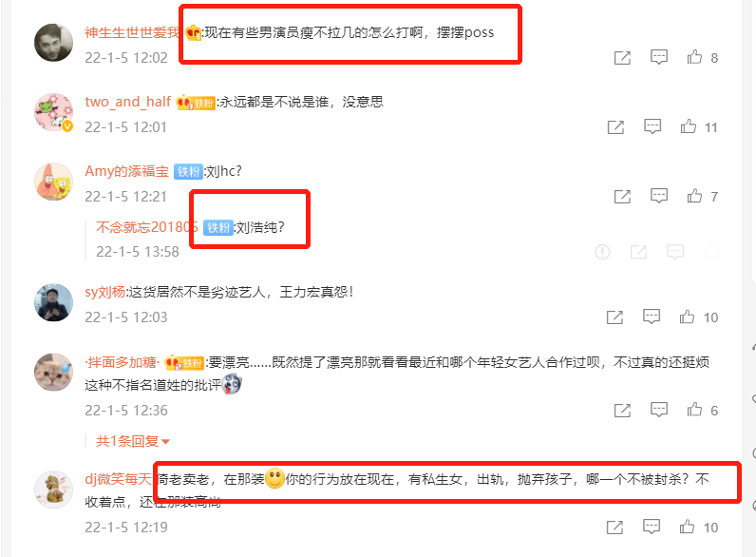Visit sy刘杨's profile via username
Screen dimensions: 756x557
click(x=104, y=292)
